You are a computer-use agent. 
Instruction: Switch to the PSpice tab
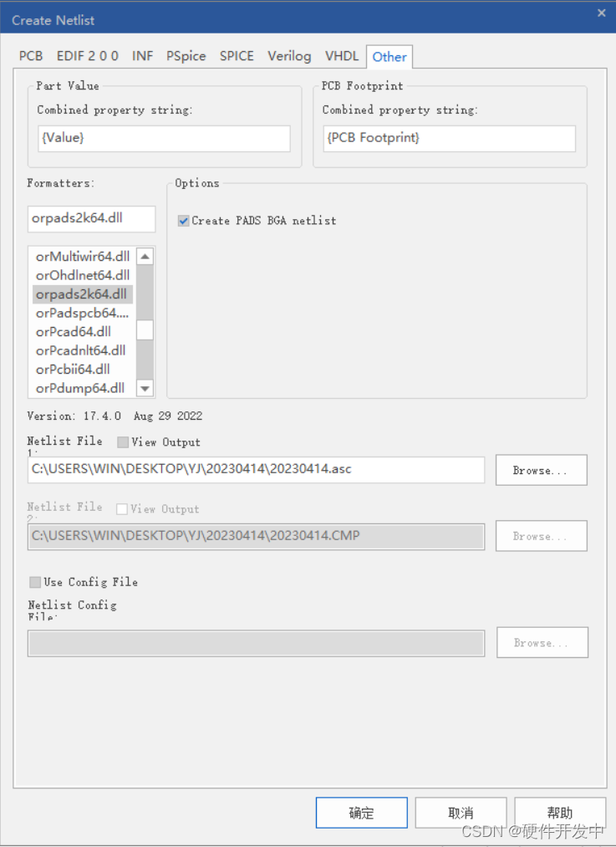tap(186, 56)
